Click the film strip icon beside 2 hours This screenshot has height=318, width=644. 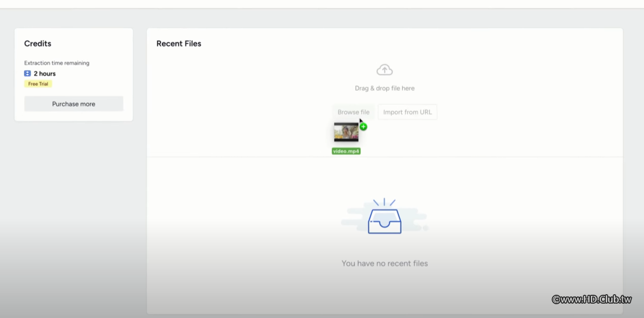tap(28, 74)
